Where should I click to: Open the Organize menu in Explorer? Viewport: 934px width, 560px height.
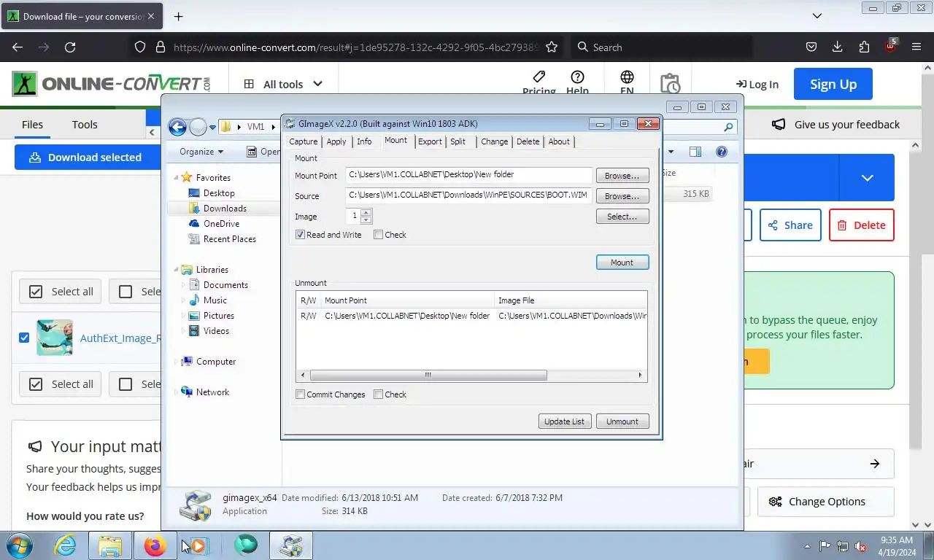pyautogui.click(x=201, y=152)
